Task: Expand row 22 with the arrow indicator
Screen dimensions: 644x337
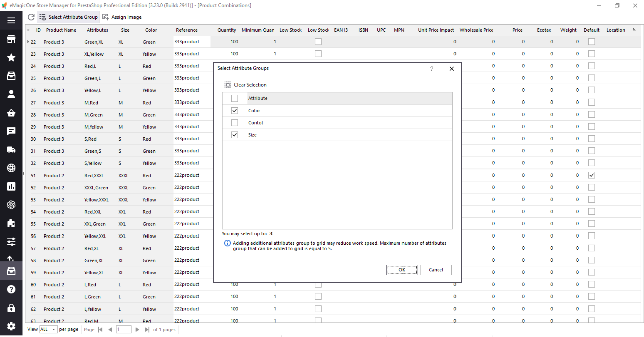Action: (28, 42)
